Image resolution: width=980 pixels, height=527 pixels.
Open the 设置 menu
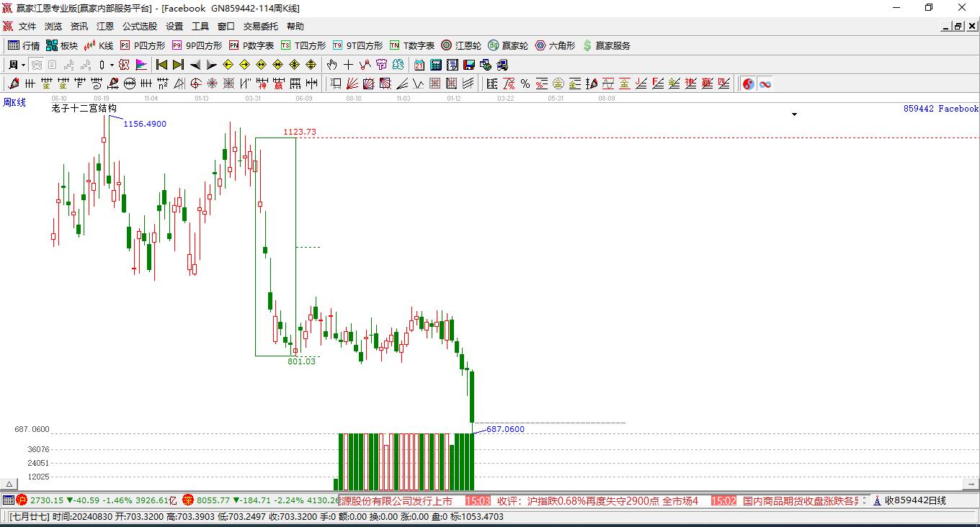click(x=174, y=27)
